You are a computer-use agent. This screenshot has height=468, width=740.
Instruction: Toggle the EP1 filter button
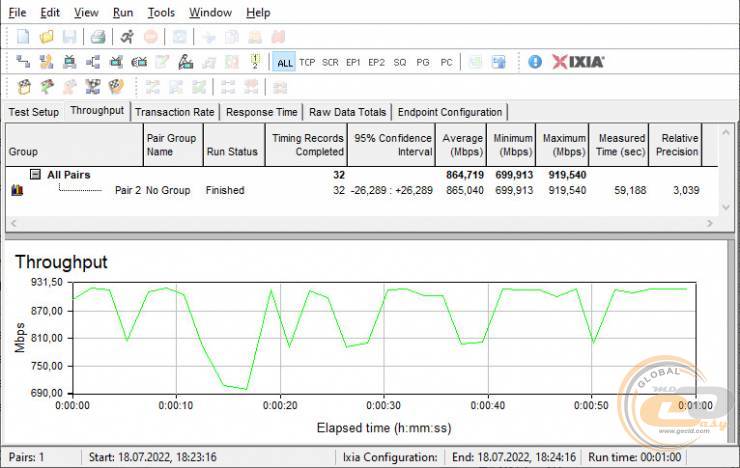(353, 62)
